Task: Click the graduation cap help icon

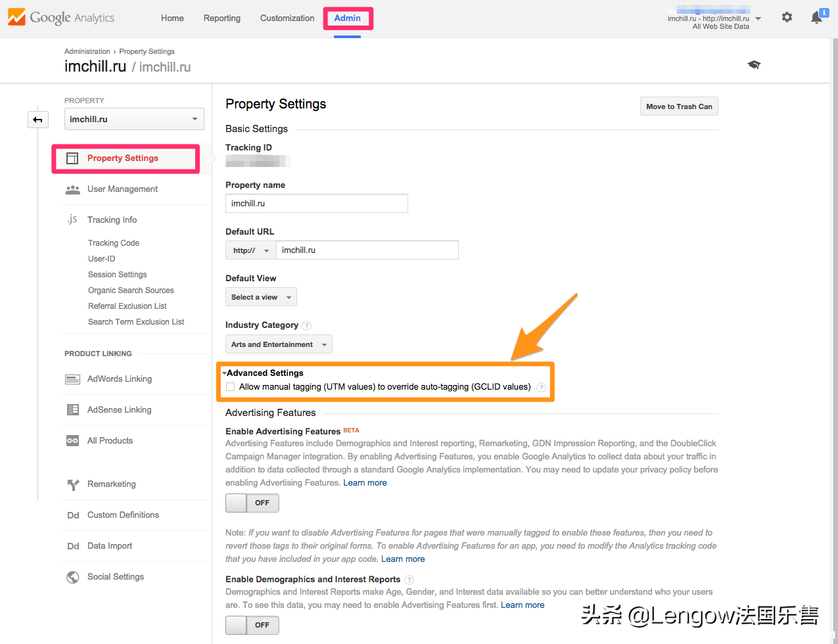Action: point(754,64)
